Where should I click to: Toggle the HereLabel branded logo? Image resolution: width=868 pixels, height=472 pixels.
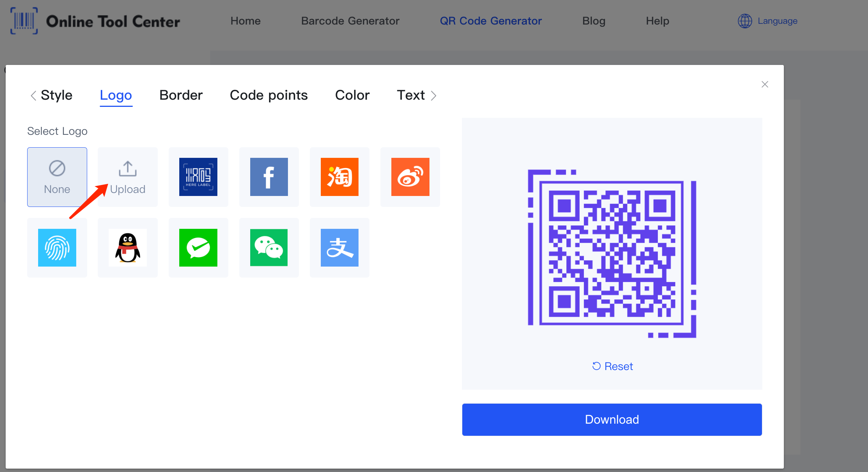198,176
